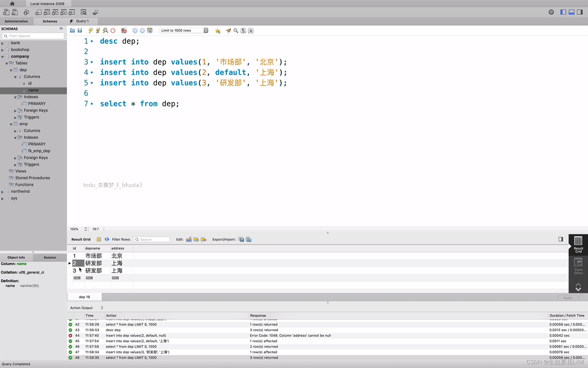Toggle continue-on-error icon in query toolbar
The image size is (588, 368).
(124, 31)
